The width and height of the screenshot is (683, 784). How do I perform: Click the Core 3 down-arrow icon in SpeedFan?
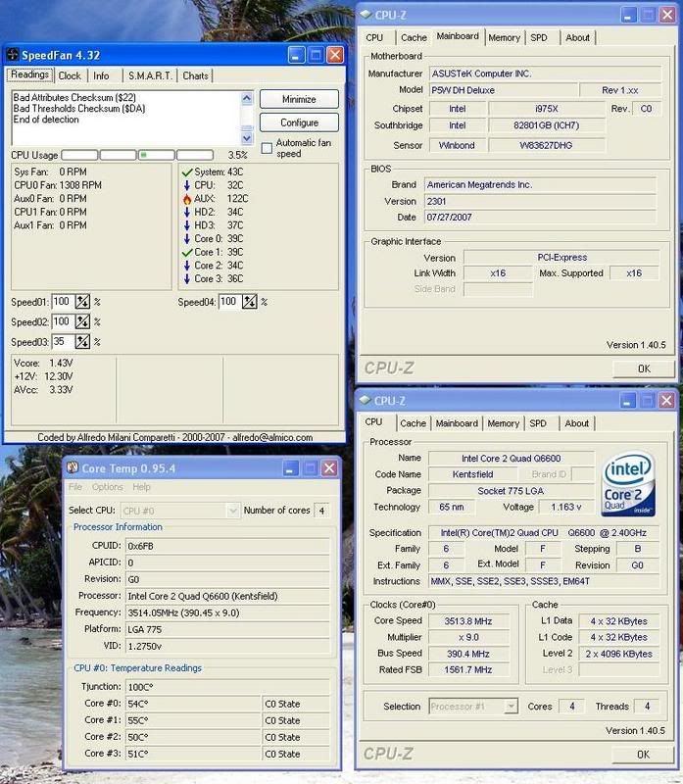click(187, 279)
